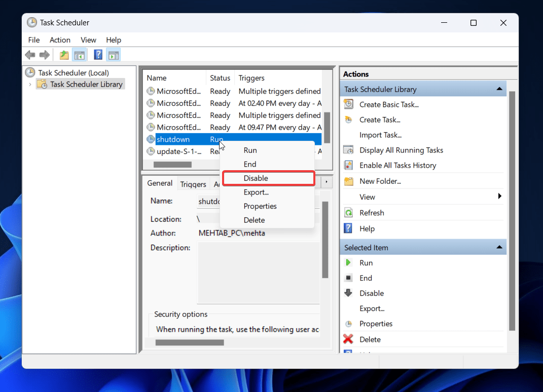Click Display All Running Tasks label
Image resolution: width=543 pixels, height=392 pixels.
pyautogui.click(x=401, y=150)
